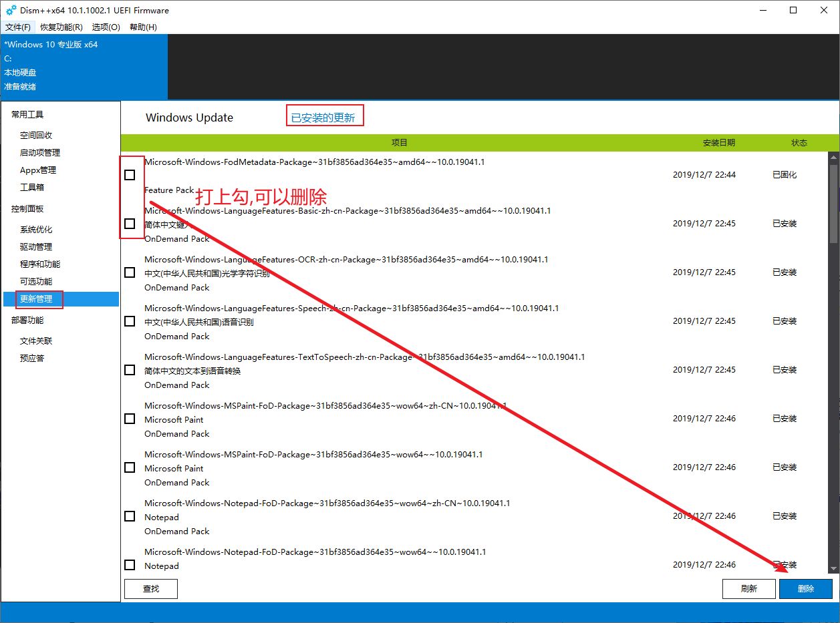Screen dimensions: 840x623
Task: Open Appx管理 from the sidebar
Action: pyautogui.click(x=38, y=170)
